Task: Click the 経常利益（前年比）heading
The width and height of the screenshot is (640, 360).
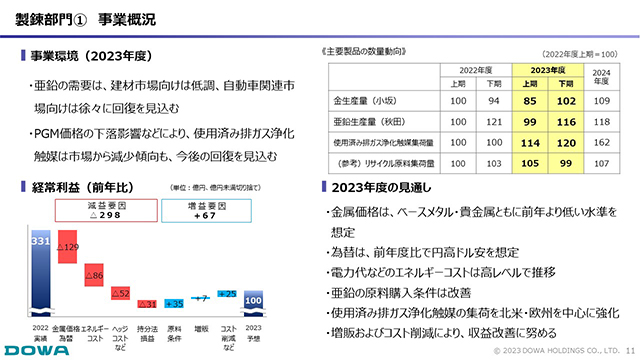Action: pyautogui.click(x=82, y=187)
